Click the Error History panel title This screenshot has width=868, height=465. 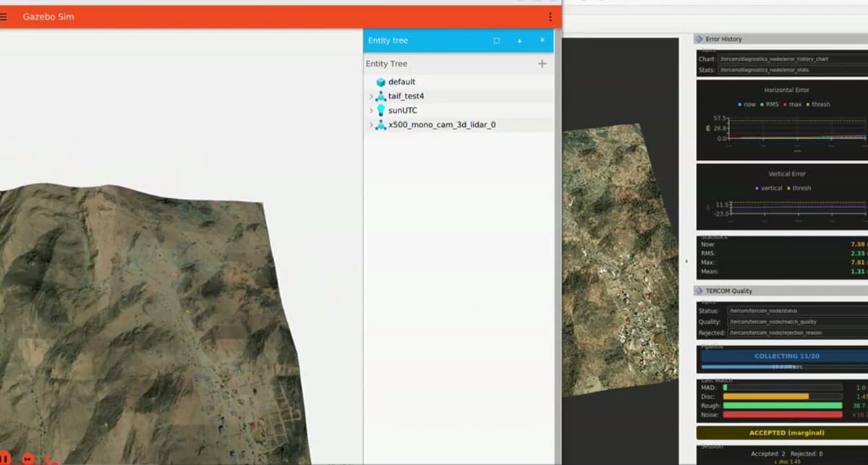(x=724, y=39)
